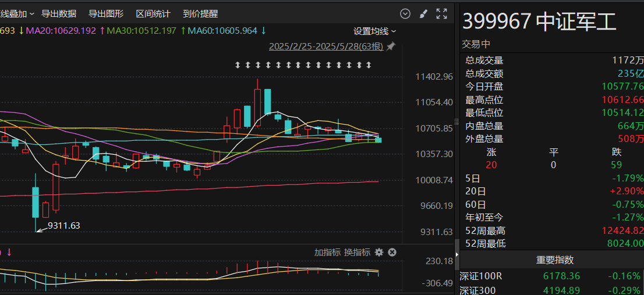Screen dimensions: 644x295
Task: Click the 11402.96 price axis label
Action: click(x=434, y=77)
